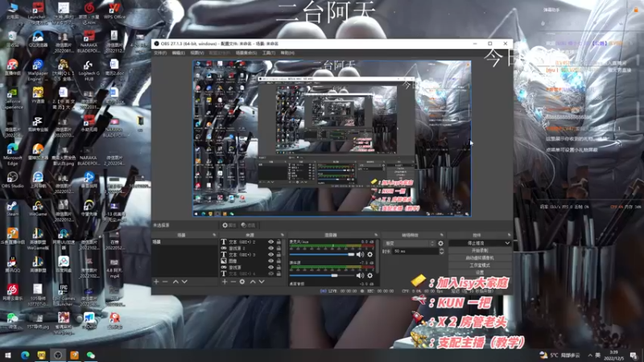Toggle lock on 游戏源 source
Image resolution: width=644 pixels, height=362 pixels.
click(279, 267)
